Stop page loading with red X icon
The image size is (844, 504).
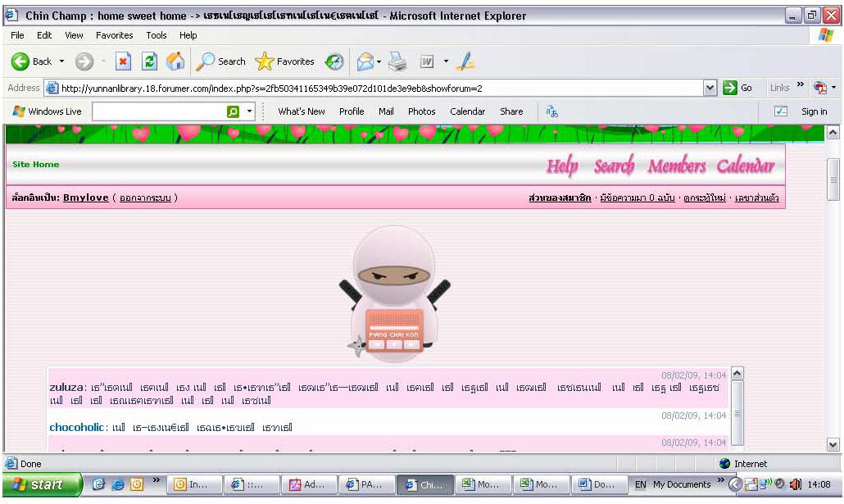click(123, 61)
